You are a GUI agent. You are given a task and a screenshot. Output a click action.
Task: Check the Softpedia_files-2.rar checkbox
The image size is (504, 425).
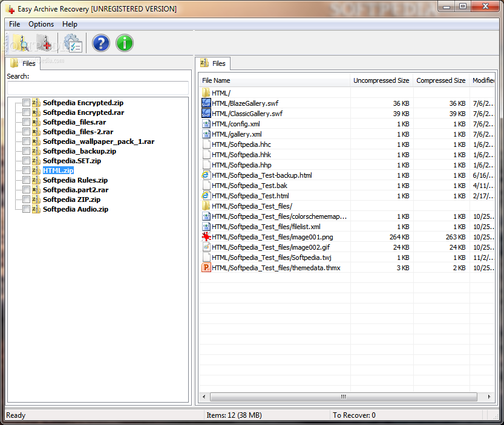pyautogui.click(x=27, y=132)
